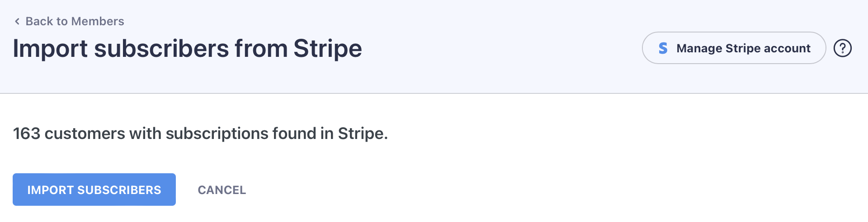Screen dimensions: 868x222
Task: Click the Stripe S logo icon
Action: (663, 48)
